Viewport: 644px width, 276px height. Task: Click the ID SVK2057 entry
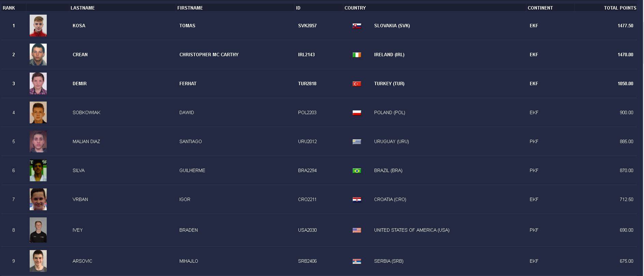tap(307, 26)
